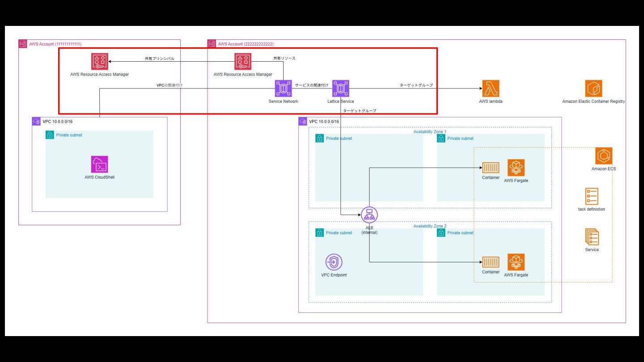Click the Lattice Service icon

point(341,88)
